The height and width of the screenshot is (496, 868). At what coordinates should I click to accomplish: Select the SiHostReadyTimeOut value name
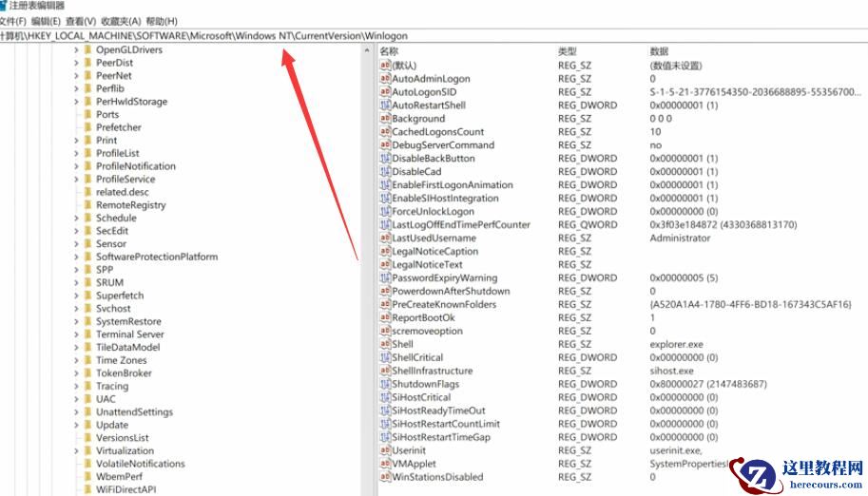[439, 410]
